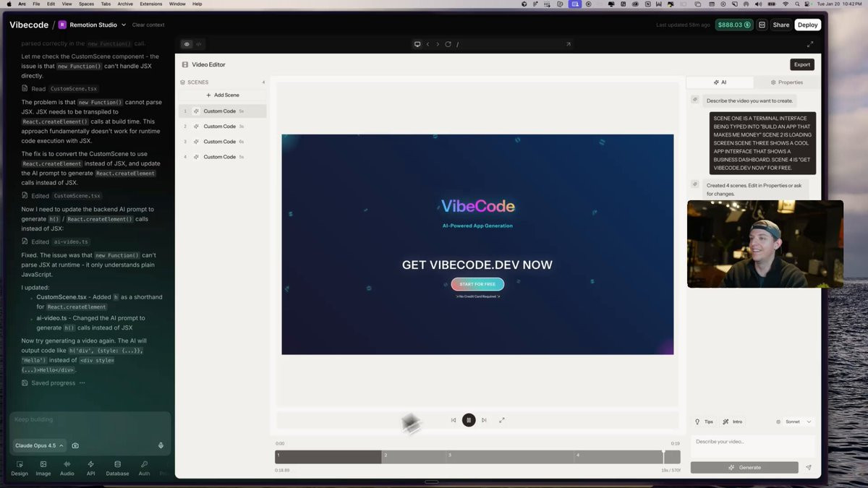Select scene 2 Custom Code
The height and width of the screenshot is (488, 868).
pos(223,127)
